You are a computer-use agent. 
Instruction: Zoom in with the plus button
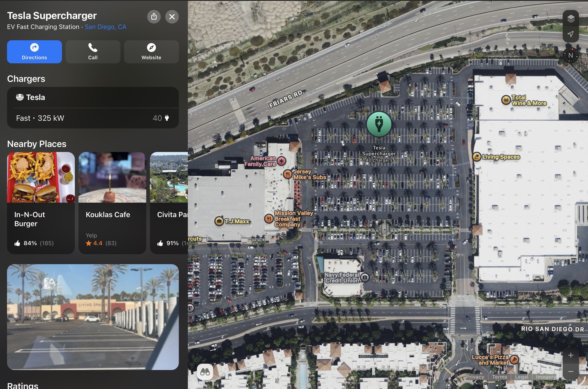tap(571, 355)
